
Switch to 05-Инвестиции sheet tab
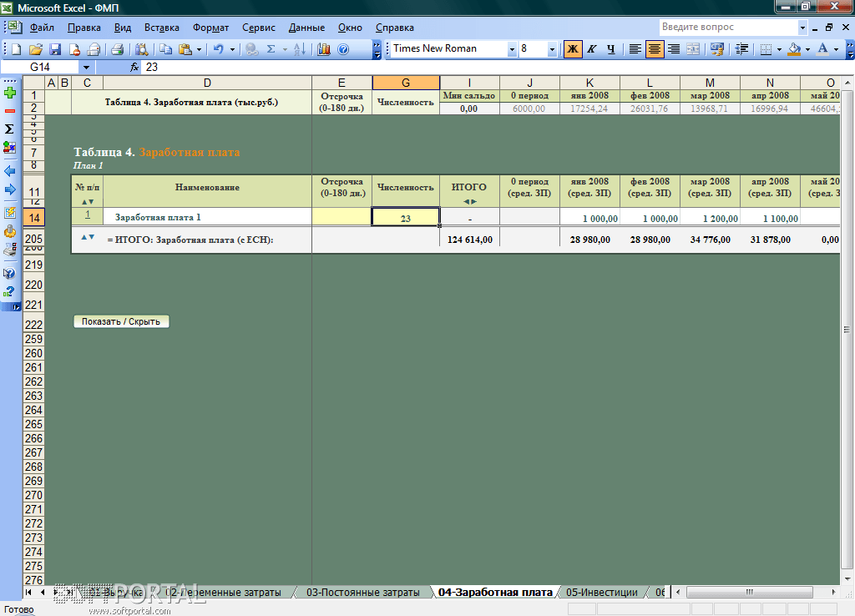coord(601,592)
